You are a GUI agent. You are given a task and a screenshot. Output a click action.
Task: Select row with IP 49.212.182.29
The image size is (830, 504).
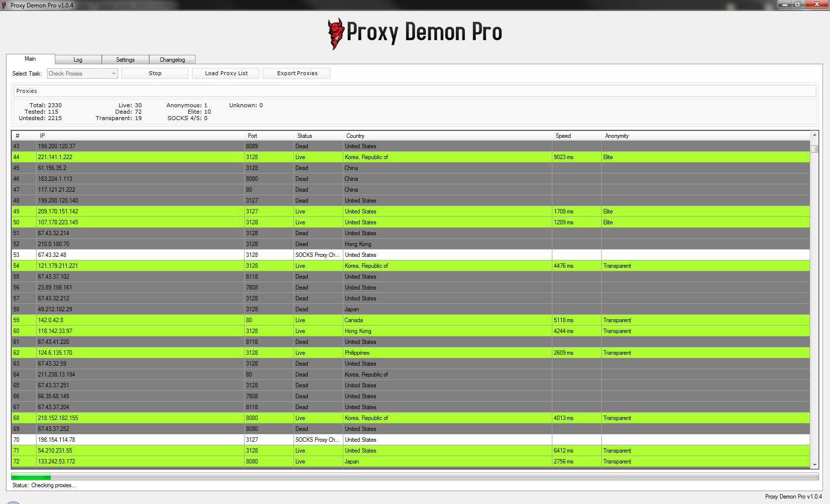[x=411, y=309]
